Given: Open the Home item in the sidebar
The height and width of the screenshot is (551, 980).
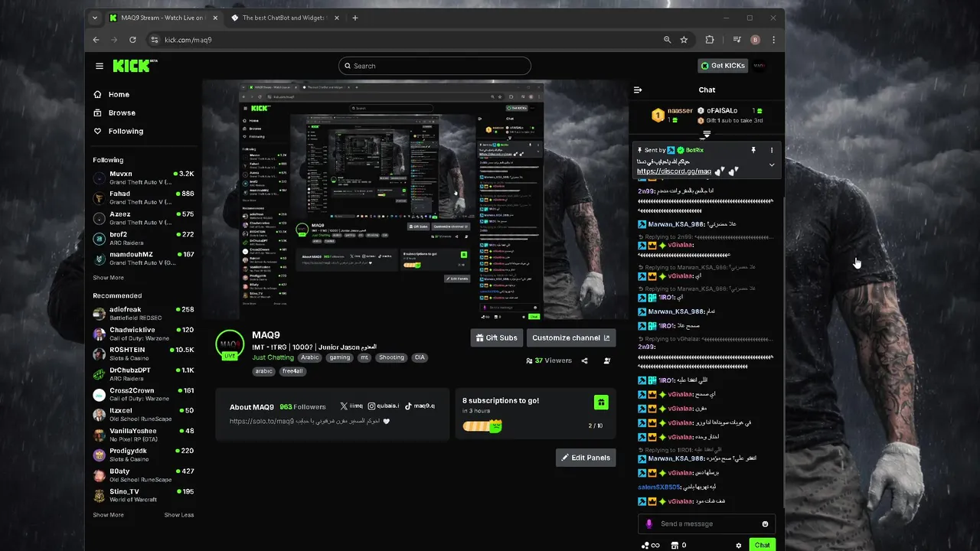Looking at the screenshot, I should click(119, 94).
